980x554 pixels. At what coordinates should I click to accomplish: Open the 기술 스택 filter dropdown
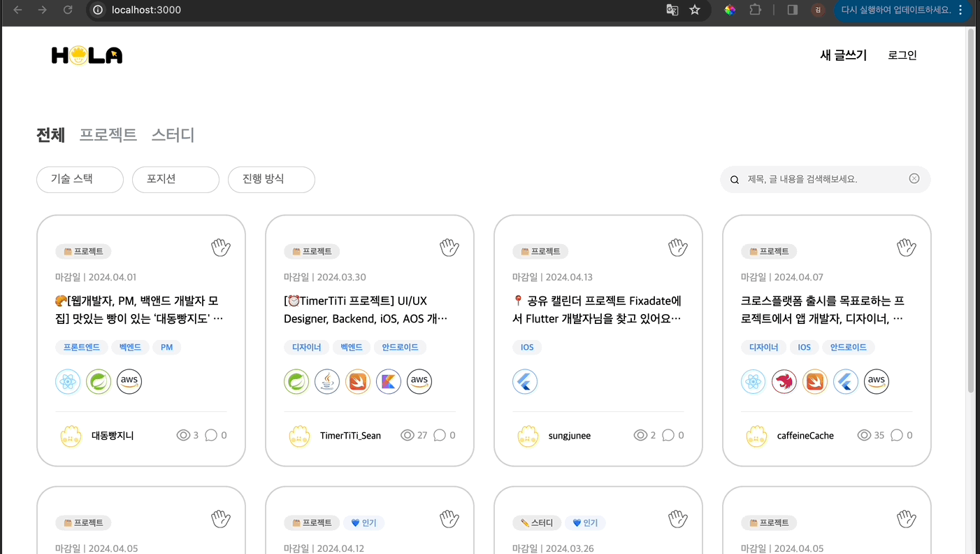[x=80, y=180]
